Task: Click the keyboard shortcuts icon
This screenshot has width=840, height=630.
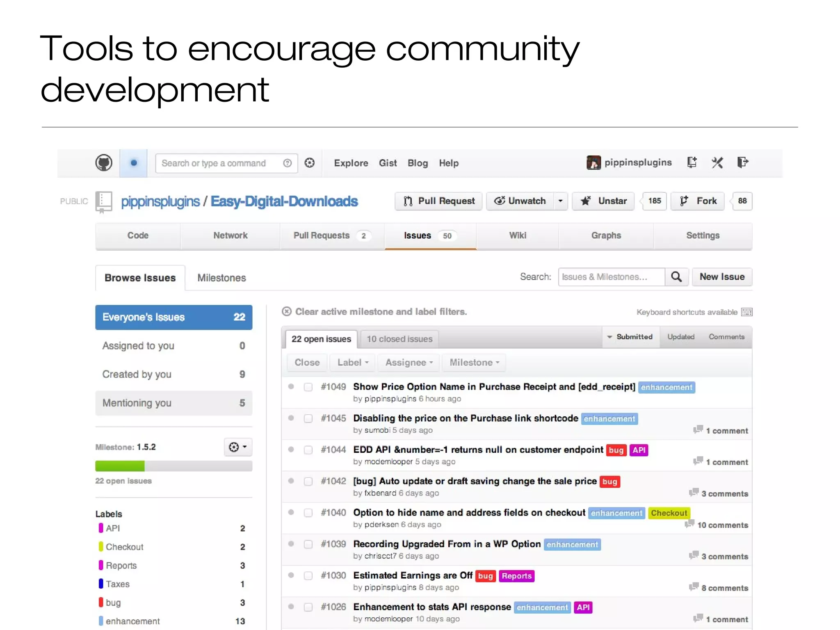Action: [x=747, y=312]
